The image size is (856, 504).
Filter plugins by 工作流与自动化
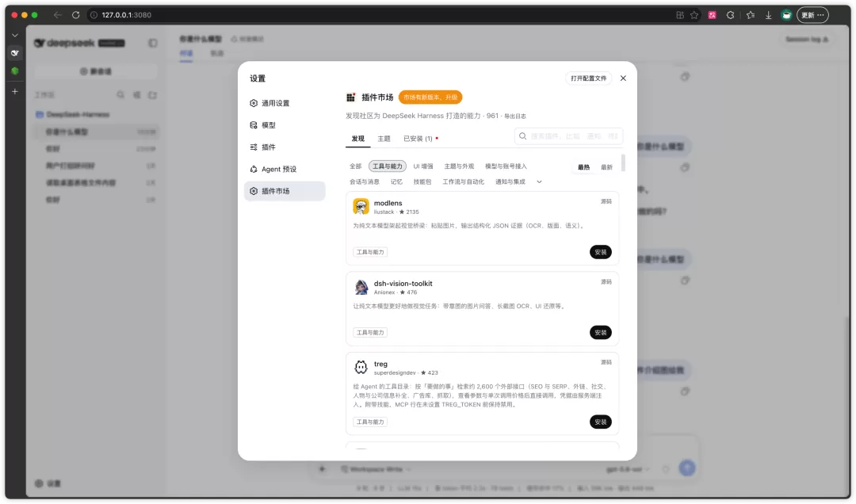click(x=463, y=181)
